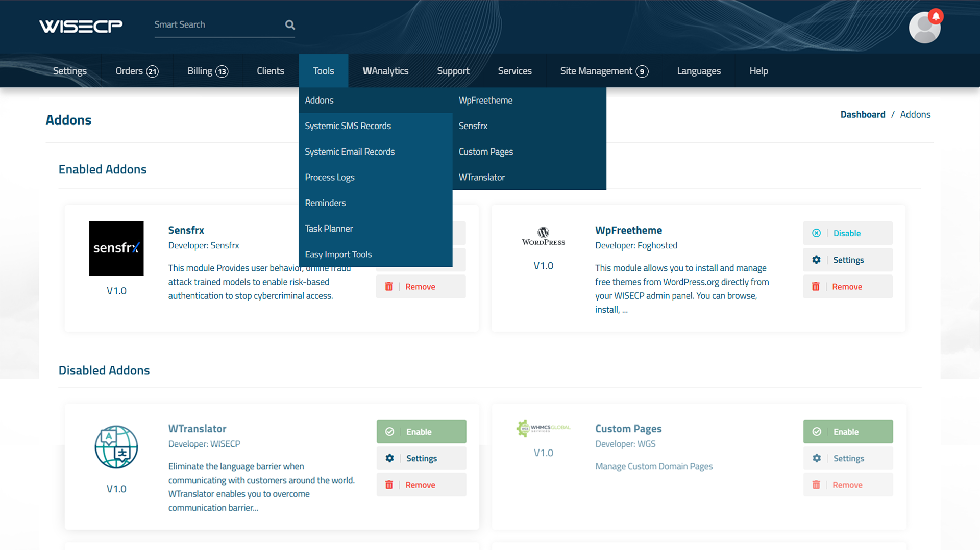Screen dimensions: 980x550
Task: Click the Smart Search magnifier icon
Action: click(x=290, y=24)
